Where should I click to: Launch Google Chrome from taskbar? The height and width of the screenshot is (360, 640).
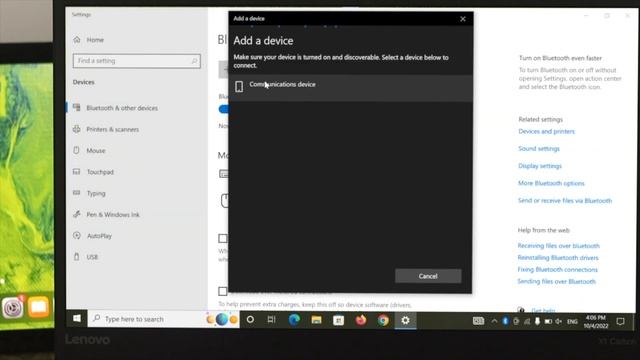(383, 320)
